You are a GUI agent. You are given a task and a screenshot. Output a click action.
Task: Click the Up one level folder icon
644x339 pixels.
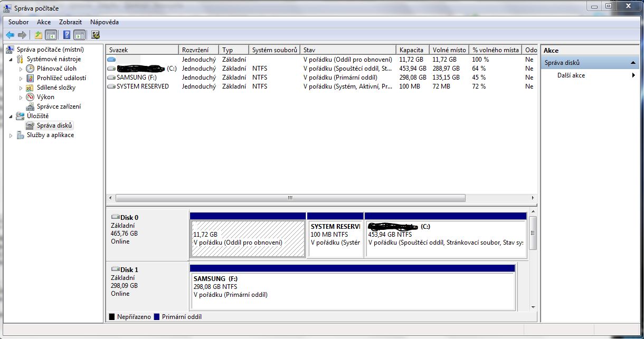(x=39, y=35)
